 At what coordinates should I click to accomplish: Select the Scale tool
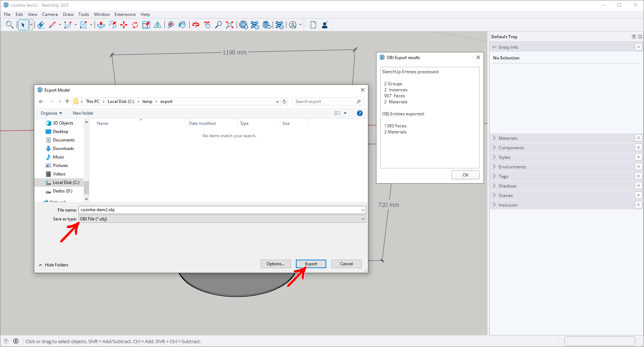146,25
